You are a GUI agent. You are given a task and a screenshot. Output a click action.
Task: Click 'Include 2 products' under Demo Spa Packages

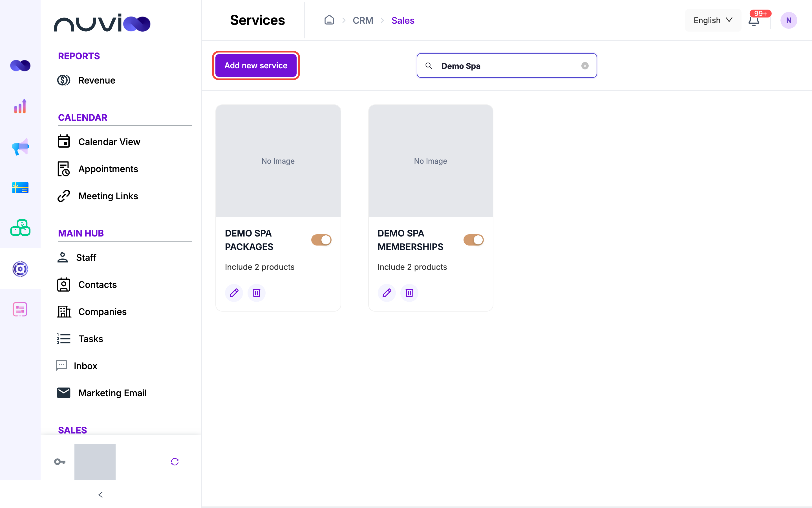tap(259, 267)
